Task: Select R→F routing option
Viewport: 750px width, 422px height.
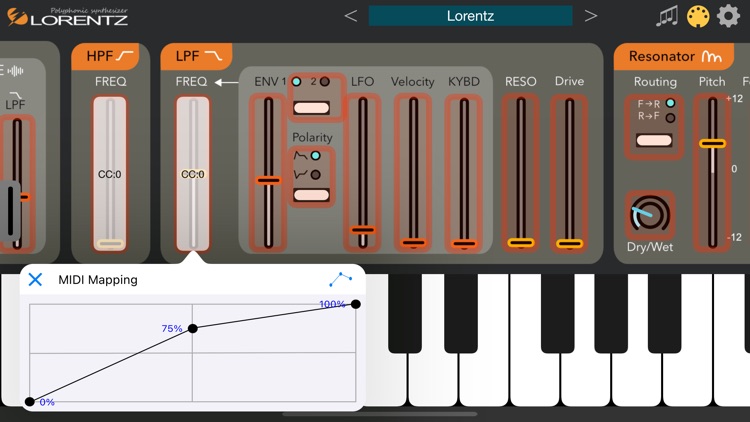Action: click(x=671, y=118)
